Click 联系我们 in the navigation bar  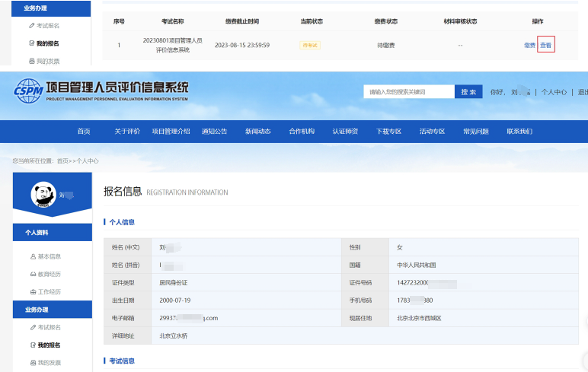point(519,132)
